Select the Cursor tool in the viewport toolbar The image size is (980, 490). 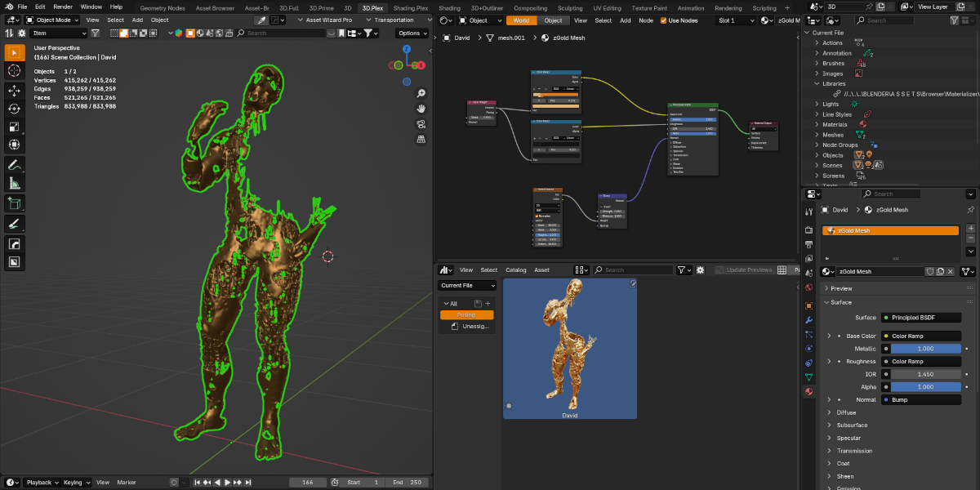click(15, 71)
